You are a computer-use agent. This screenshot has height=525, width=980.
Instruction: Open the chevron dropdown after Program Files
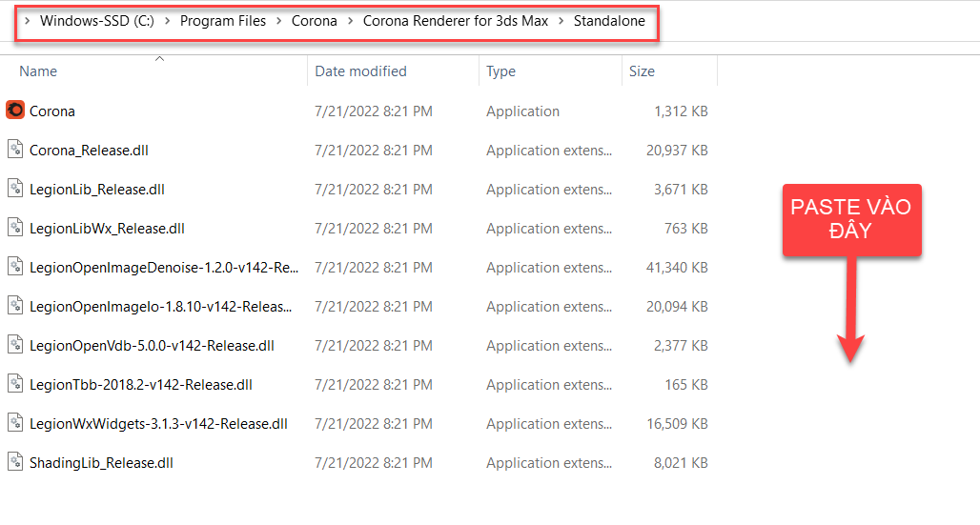(279, 21)
